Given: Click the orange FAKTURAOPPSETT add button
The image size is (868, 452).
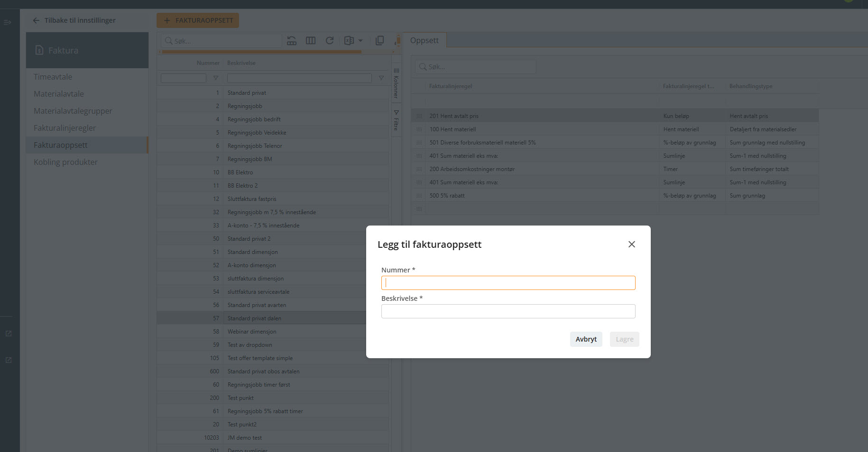Looking at the screenshot, I should [198, 20].
